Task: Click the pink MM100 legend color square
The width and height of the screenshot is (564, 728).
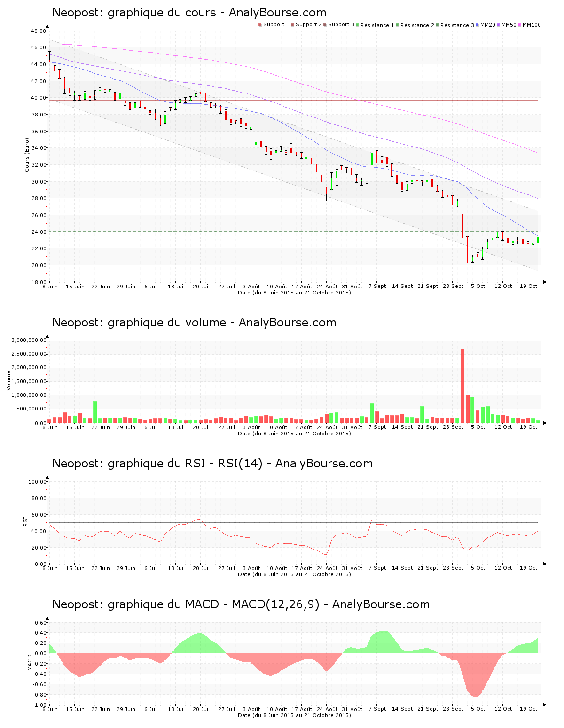Action: [x=519, y=25]
